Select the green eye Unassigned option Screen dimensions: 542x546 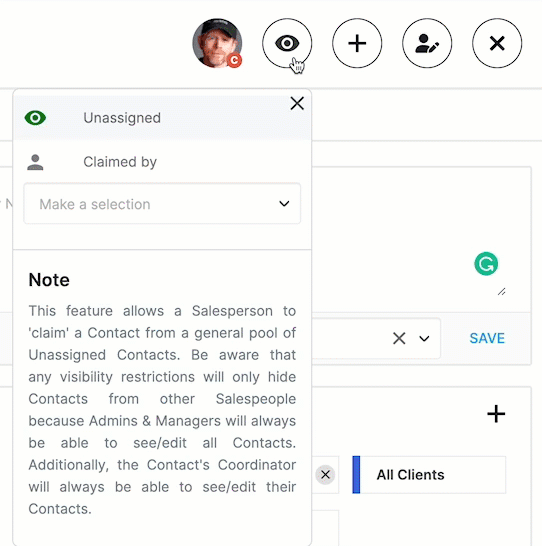[x=35, y=118]
